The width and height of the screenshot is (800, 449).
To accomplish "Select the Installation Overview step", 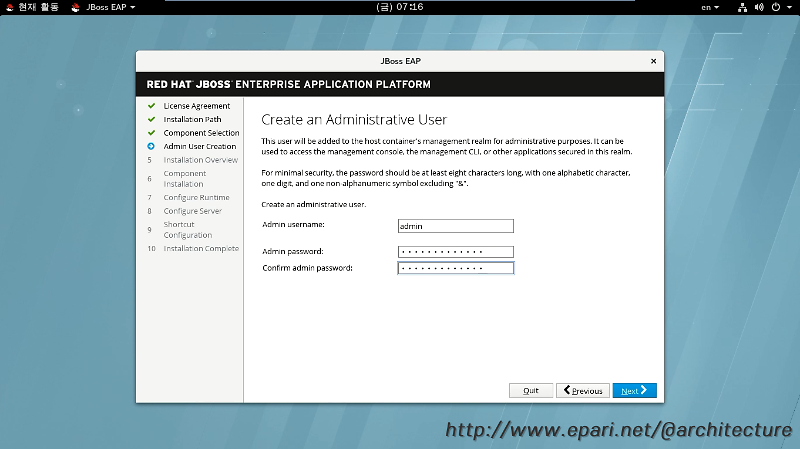I will coord(201,160).
